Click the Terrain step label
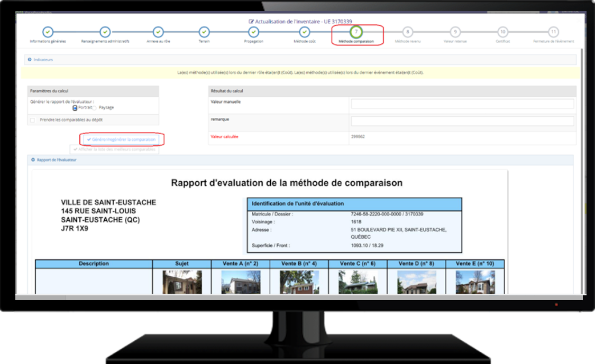This screenshot has height=364, width=595. tap(204, 41)
